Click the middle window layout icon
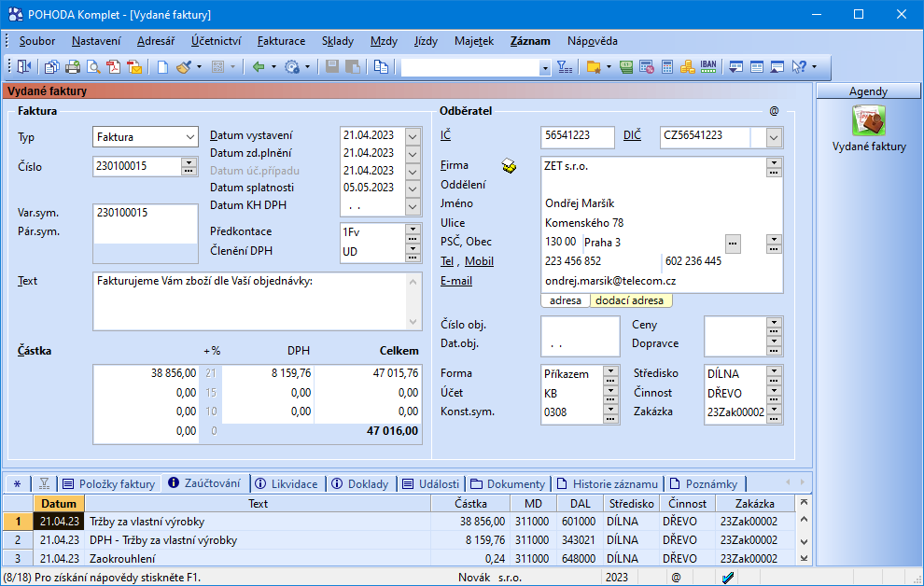 757,67
